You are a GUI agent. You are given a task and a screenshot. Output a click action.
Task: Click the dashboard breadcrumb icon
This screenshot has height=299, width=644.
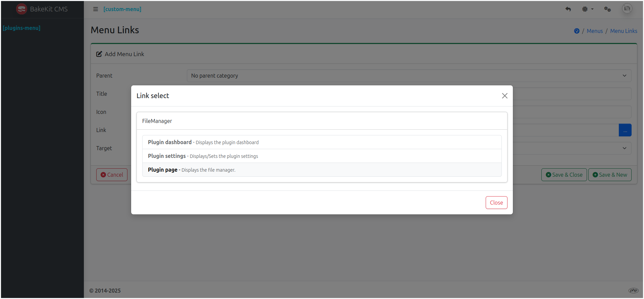pyautogui.click(x=577, y=31)
